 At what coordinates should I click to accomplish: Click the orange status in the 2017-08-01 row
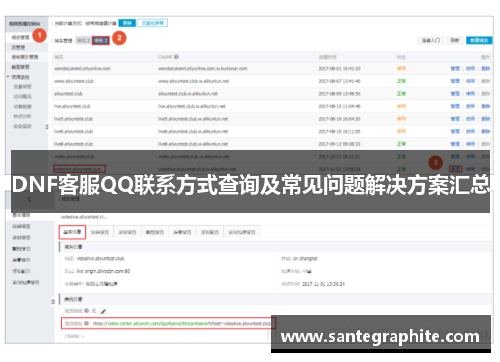click(x=401, y=68)
